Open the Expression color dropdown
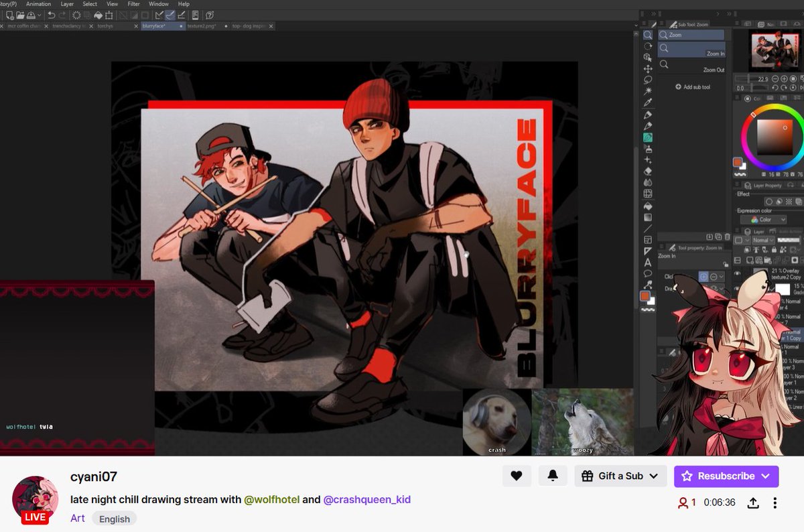 point(764,219)
